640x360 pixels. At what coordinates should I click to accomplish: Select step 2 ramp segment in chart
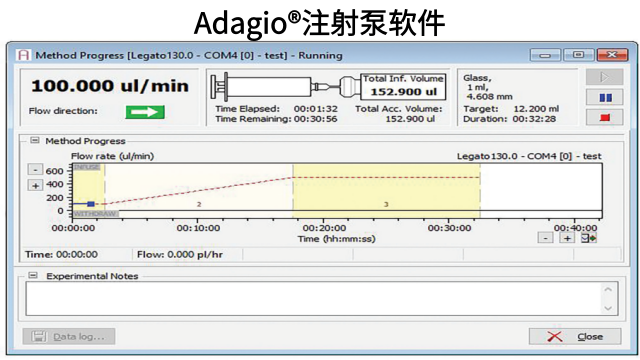pos(199,191)
